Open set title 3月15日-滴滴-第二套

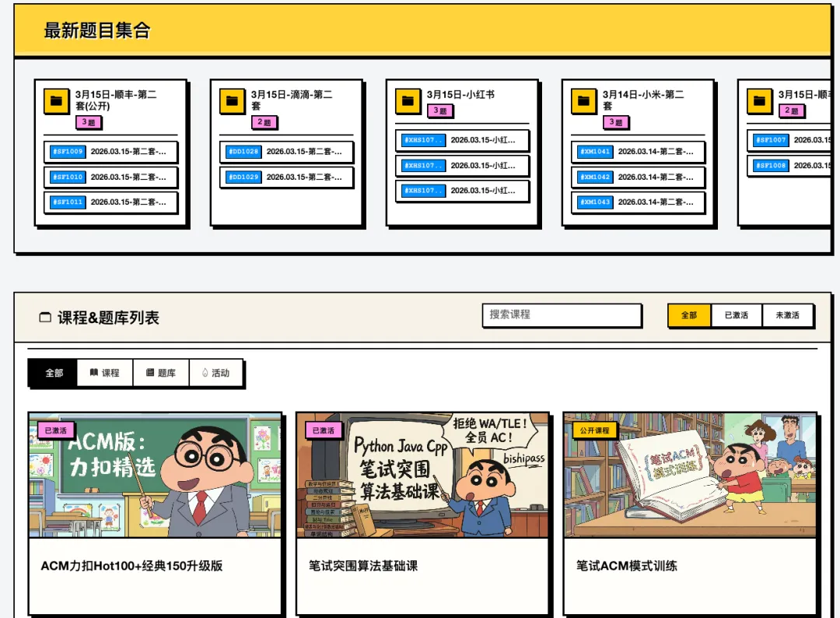pos(292,100)
